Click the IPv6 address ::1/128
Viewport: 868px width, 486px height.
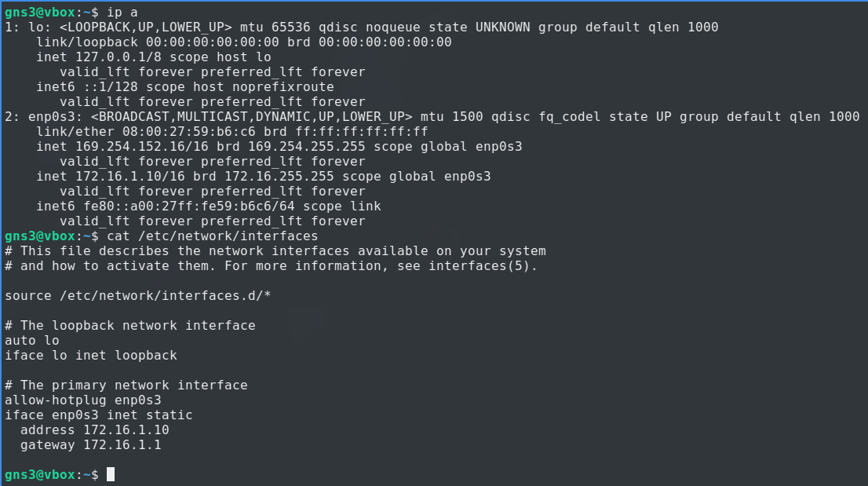107,87
